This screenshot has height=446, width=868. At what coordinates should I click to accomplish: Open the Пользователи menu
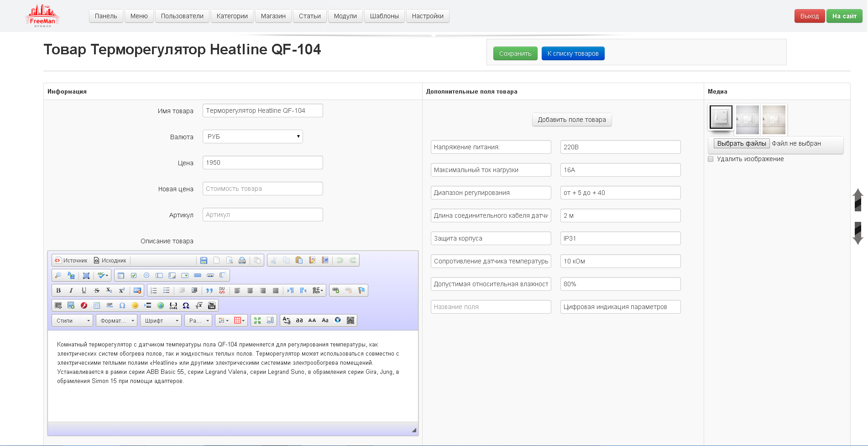click(182, 16)
